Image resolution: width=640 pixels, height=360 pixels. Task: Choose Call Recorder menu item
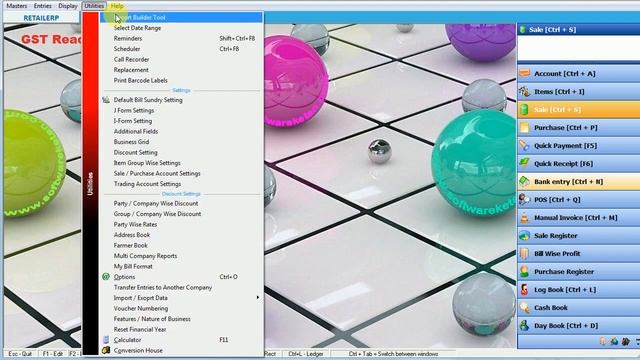point(131,60)
